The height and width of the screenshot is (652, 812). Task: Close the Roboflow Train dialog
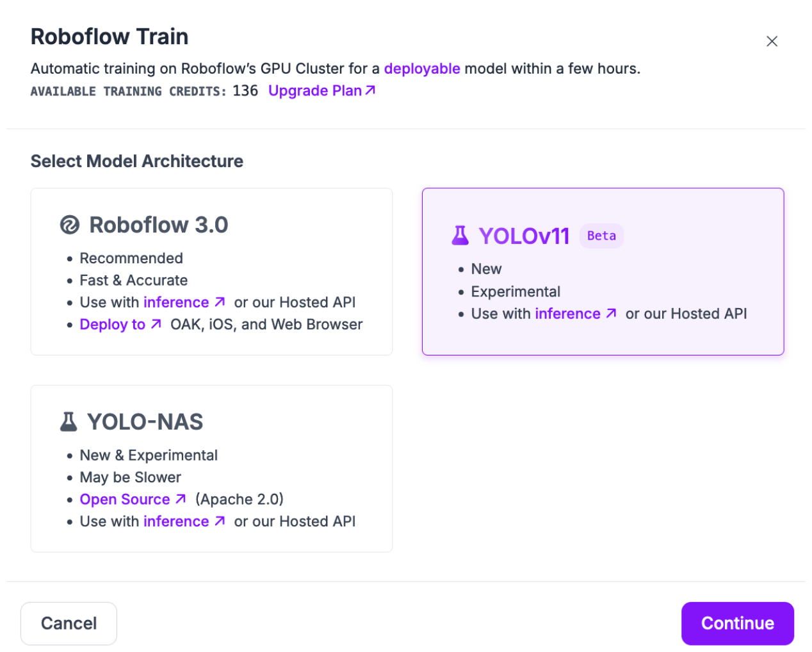coord(772,42)
